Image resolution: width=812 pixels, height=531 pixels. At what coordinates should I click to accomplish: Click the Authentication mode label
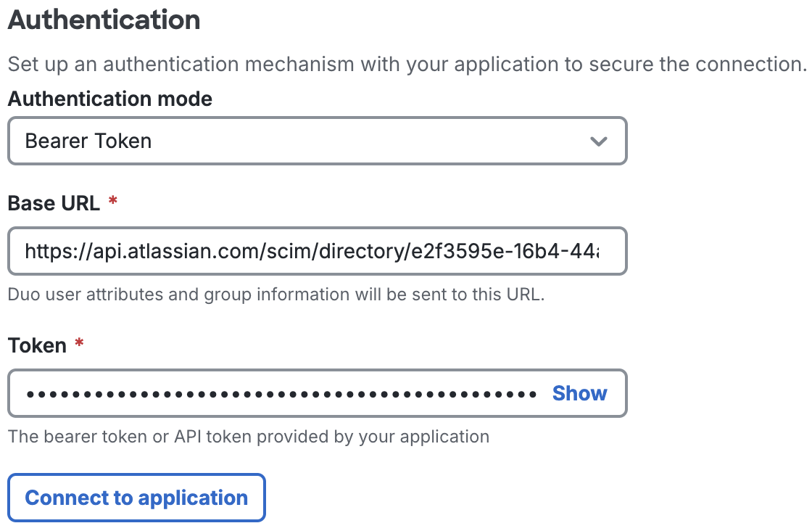pyautogui.click(x=109, y=99)
